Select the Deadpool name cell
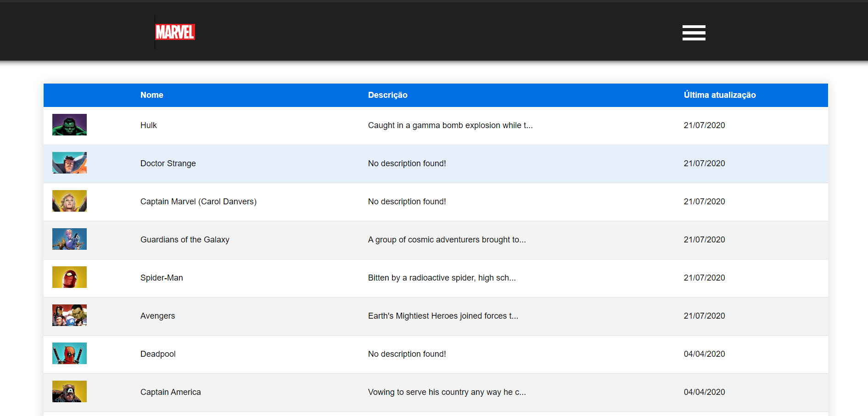Screen dimensions: 868x416 pyautogui.click(x=158, y=354)
